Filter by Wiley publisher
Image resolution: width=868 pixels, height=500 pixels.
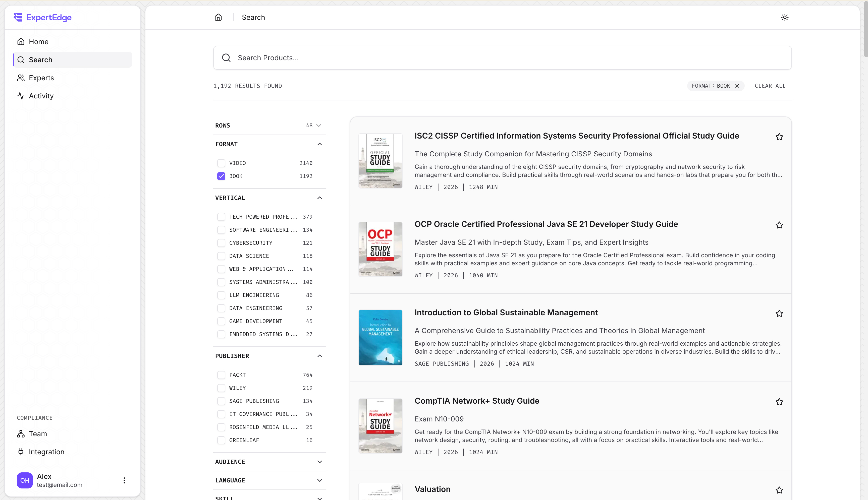click(x=221, y=388)
